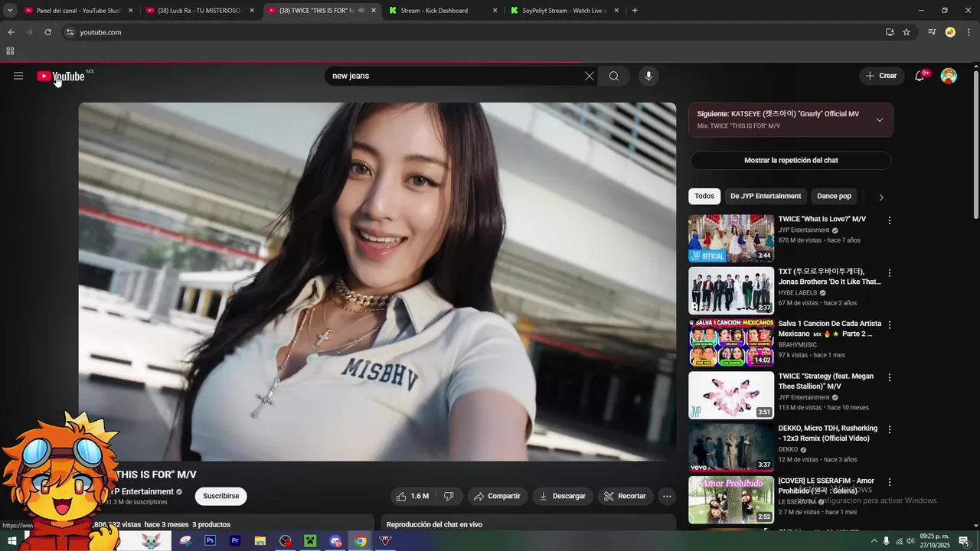Open the more actions three-dot menu
980x551 pixels.
[667, 496]
